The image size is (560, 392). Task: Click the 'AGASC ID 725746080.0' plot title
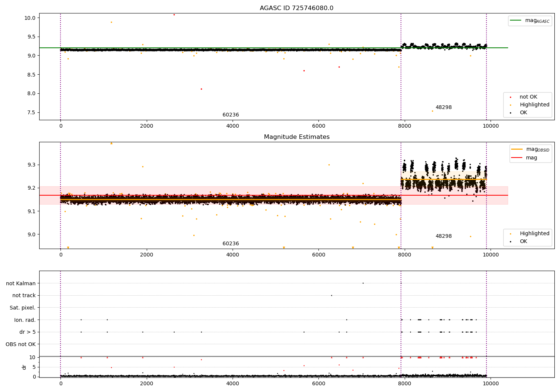point(296,8)
